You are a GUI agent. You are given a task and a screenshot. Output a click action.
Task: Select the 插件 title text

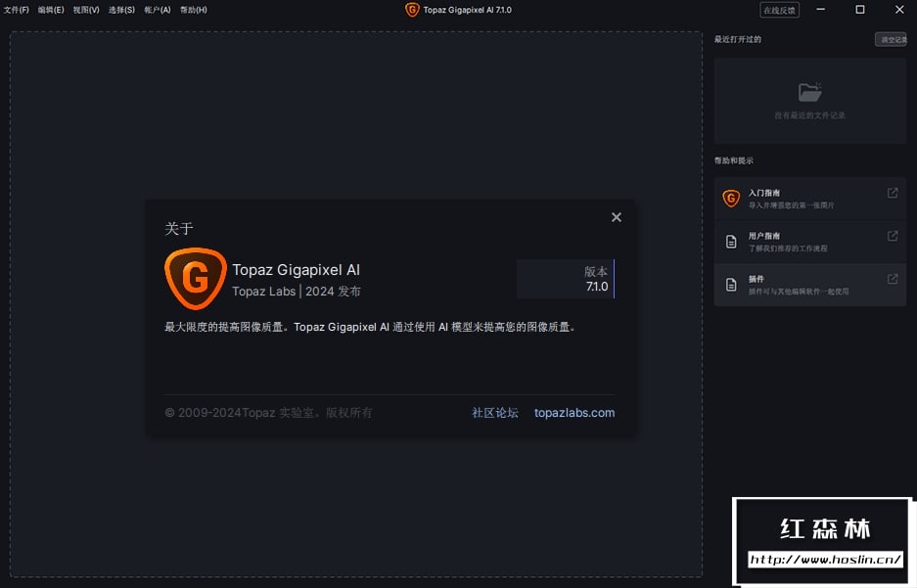click(757, 280)
